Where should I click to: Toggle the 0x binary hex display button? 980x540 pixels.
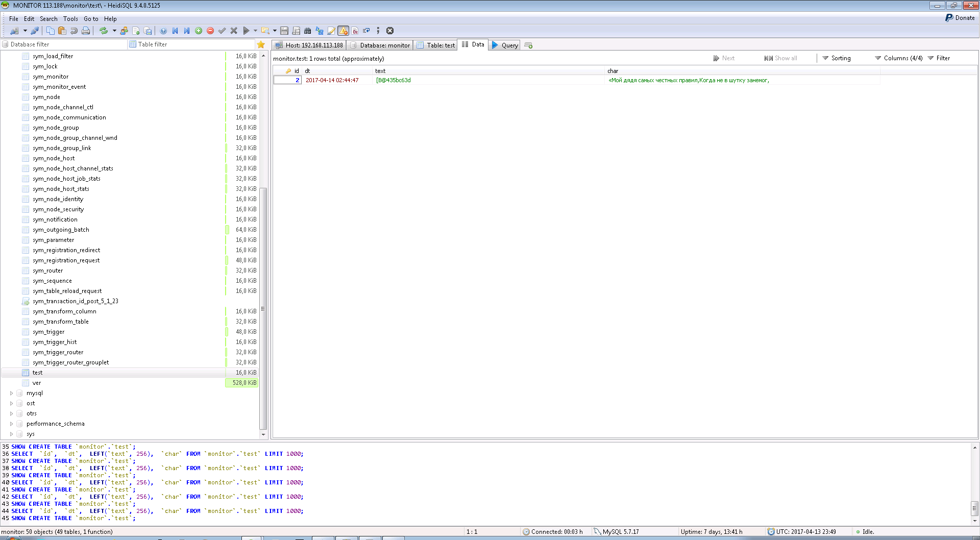pyautogui.click(x=355, y=31)
